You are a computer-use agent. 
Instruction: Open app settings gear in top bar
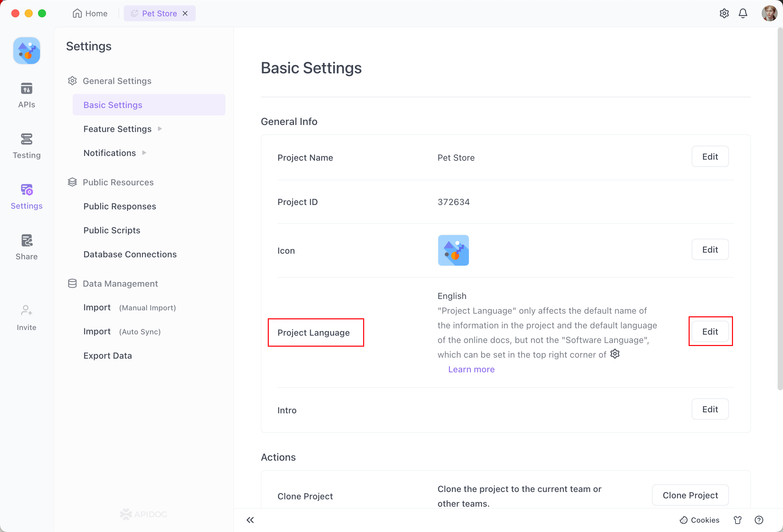point(724,13)
